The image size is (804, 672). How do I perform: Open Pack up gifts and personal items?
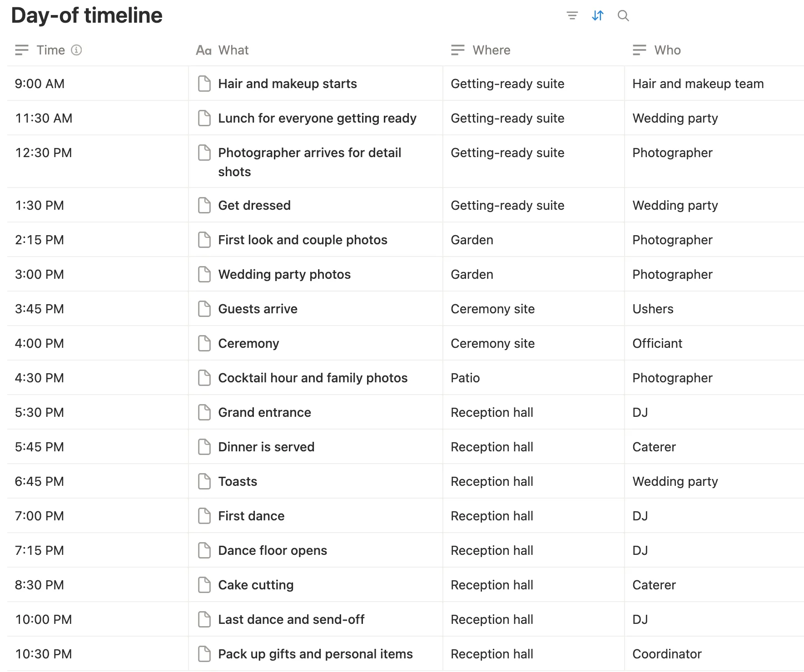[315, 654]
